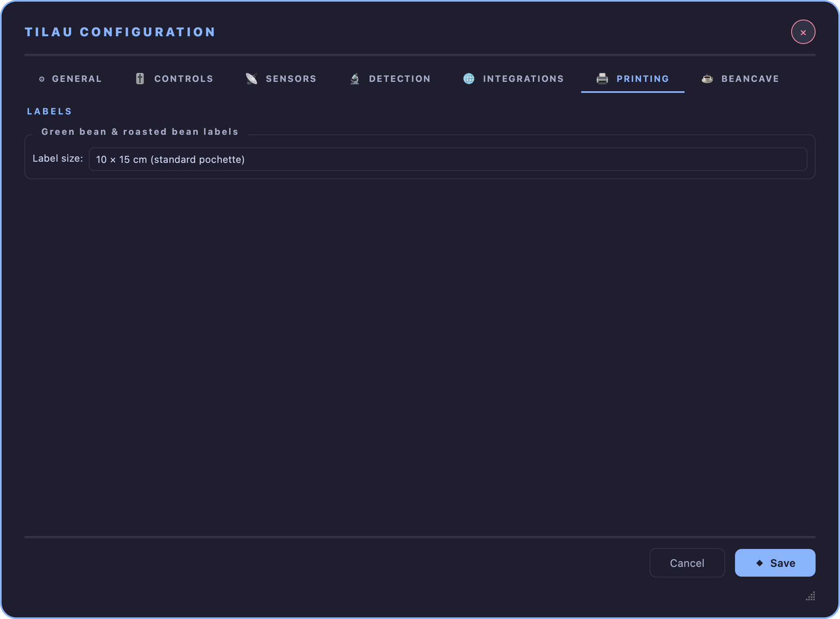Switch to the Beancave tab
This screenshot has width=840, height=619.
click(x=740, y=79)
